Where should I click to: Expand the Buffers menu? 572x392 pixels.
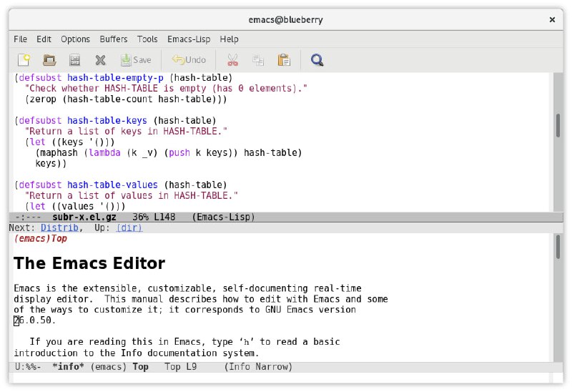click(114, 39)
